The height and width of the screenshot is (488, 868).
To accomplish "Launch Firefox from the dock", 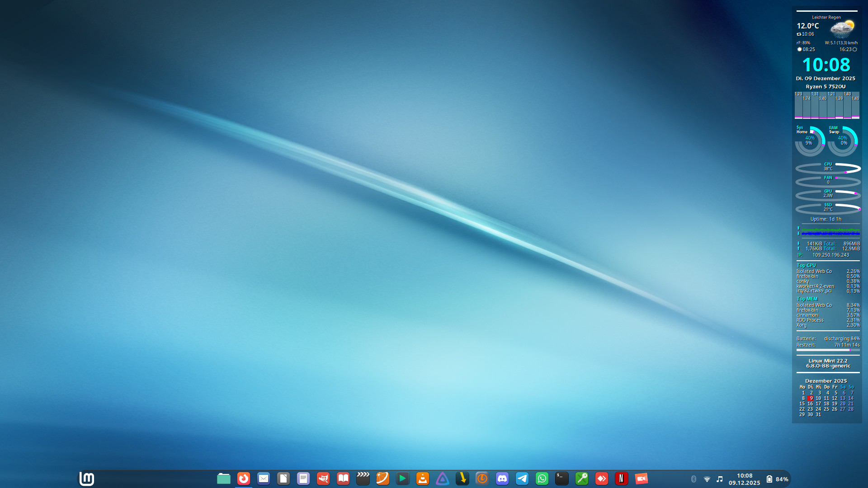I will tap(244, 479).
